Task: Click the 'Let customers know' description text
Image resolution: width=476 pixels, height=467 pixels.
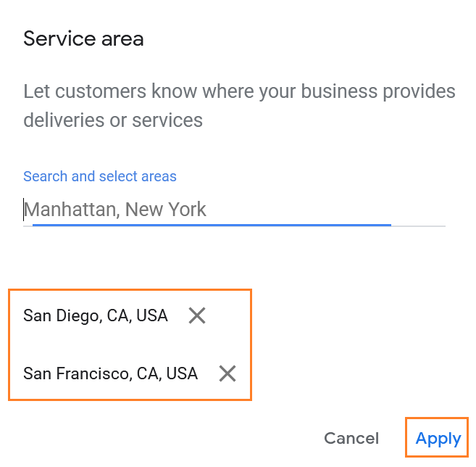Action: click(x=239, y=92)
